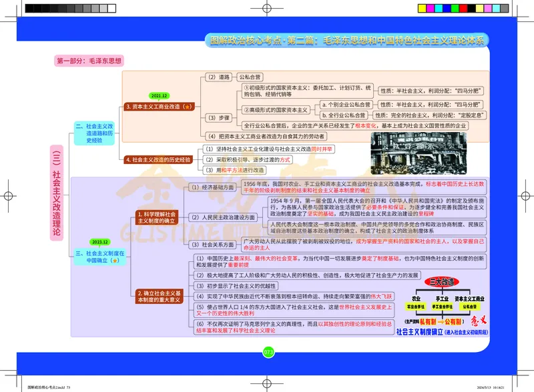Click the green "2023.12" date badge

coord(99,241)
